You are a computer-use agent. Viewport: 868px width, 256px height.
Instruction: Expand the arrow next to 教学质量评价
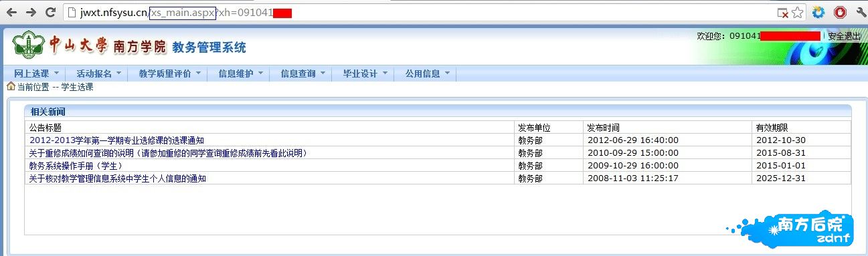(x=198, y=74)
